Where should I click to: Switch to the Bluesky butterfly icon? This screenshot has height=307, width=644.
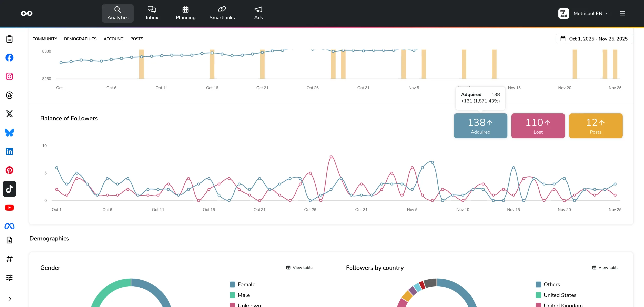click(x=9, y=133)
